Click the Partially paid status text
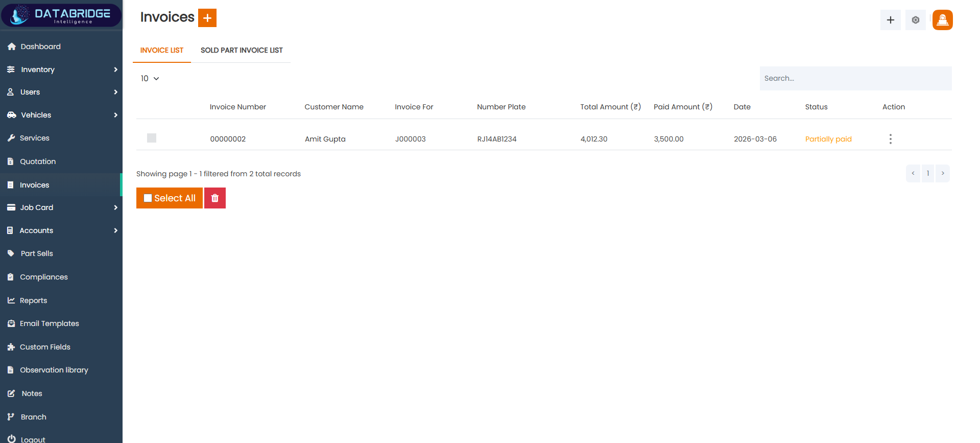The image size is (980, 443). point(828,139)
